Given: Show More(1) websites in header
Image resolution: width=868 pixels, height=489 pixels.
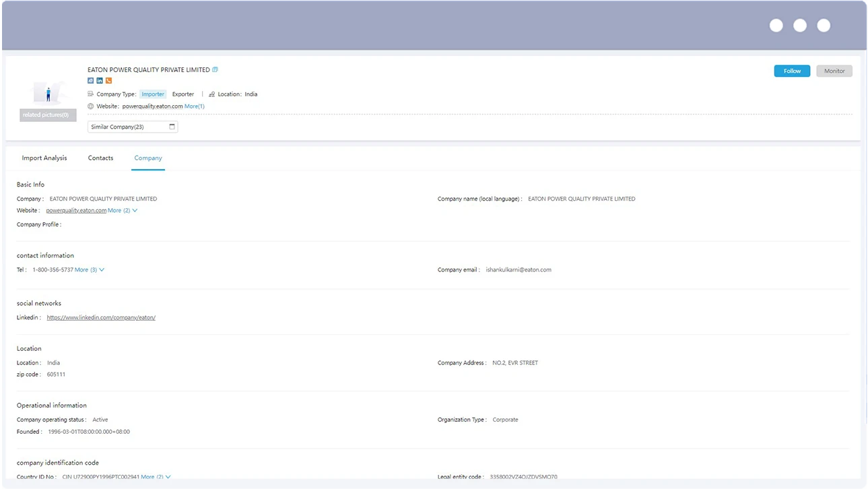Looking at the screenshot, I should 195,106.
